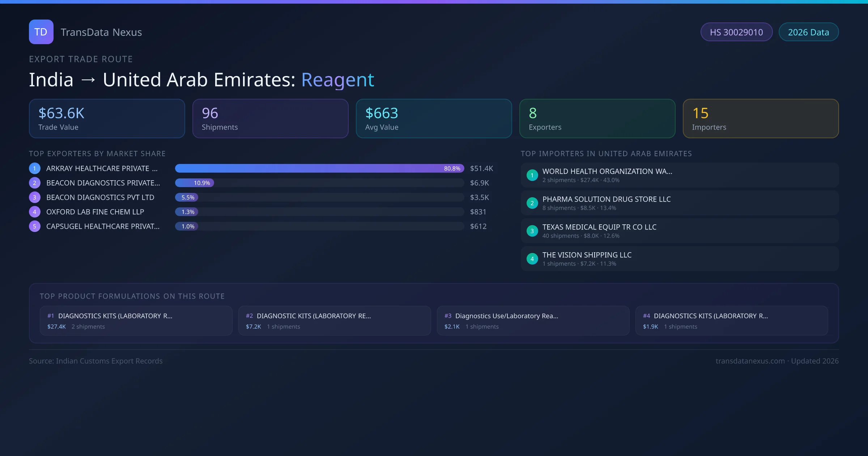Viewport: 868px width, 456px height.
Task: Open the 15 Importers stat card
Action: click(761, 119)
